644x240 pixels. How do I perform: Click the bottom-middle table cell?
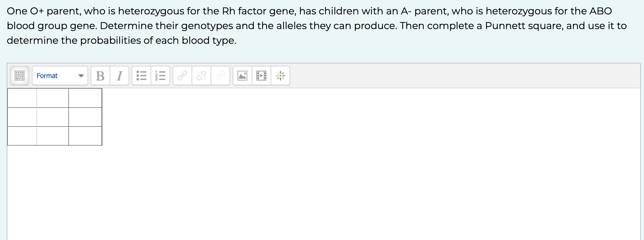53,136
